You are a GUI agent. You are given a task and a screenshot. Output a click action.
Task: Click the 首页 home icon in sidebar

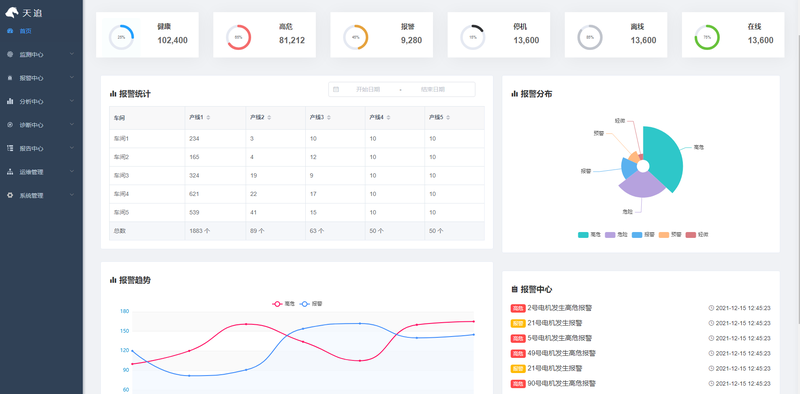(x=10, y=31)
